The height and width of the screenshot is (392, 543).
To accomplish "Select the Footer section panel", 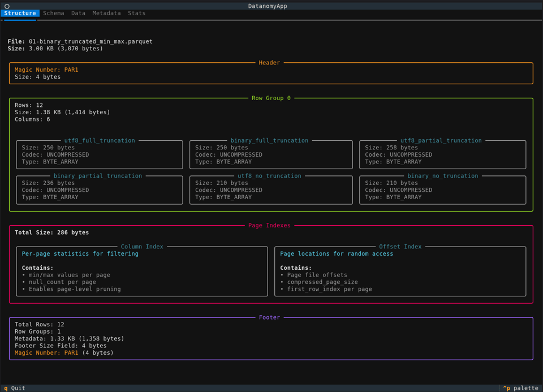I will pos(271,338).
